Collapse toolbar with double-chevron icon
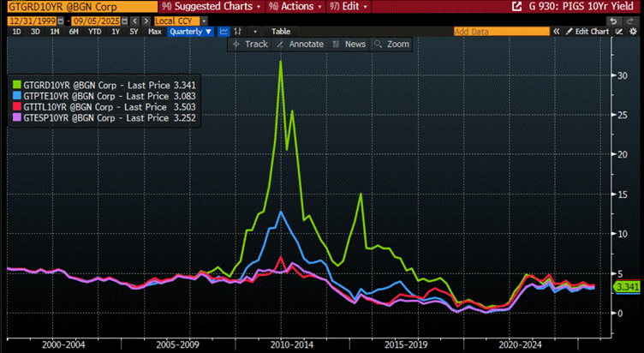The width and height of the screenshot is (644, 353). point(557,32)
